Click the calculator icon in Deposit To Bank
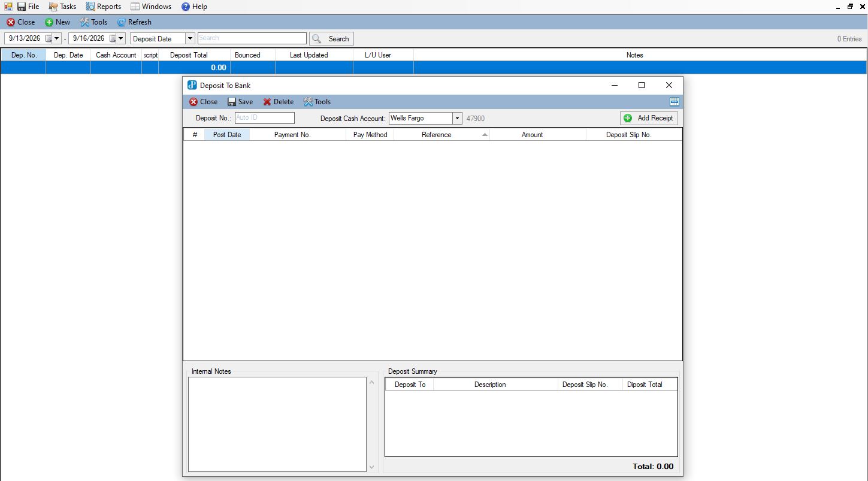Image resolution: width=868 pixels, height=481 pixels. [675, 102]
